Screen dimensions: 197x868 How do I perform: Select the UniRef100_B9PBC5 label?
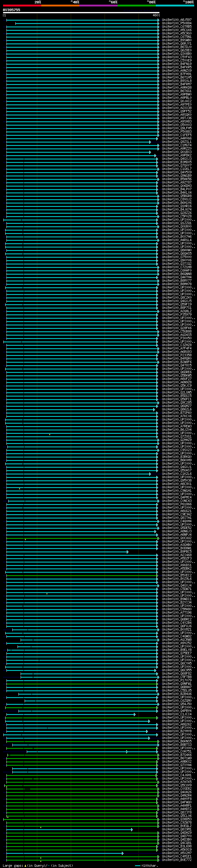pyautogui.click(x=177, y=551)
